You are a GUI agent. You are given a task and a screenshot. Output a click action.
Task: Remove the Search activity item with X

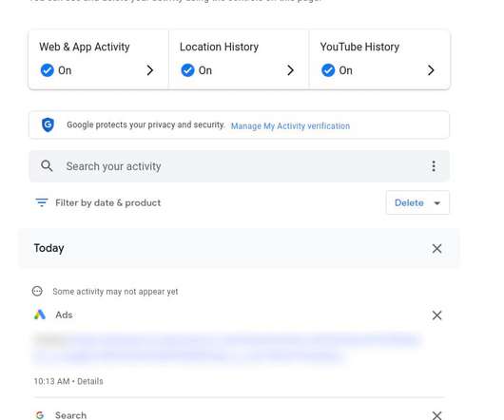click(436, 415)
